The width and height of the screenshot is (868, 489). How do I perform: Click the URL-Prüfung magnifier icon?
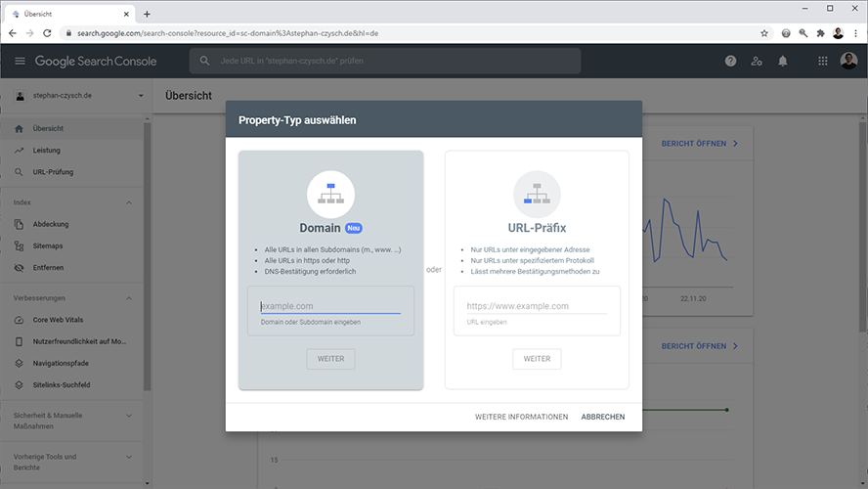click(19, 172)
